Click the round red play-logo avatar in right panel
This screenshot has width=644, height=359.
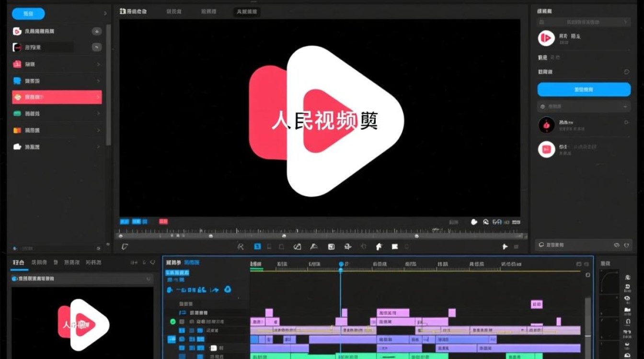[x=546, y=38]
